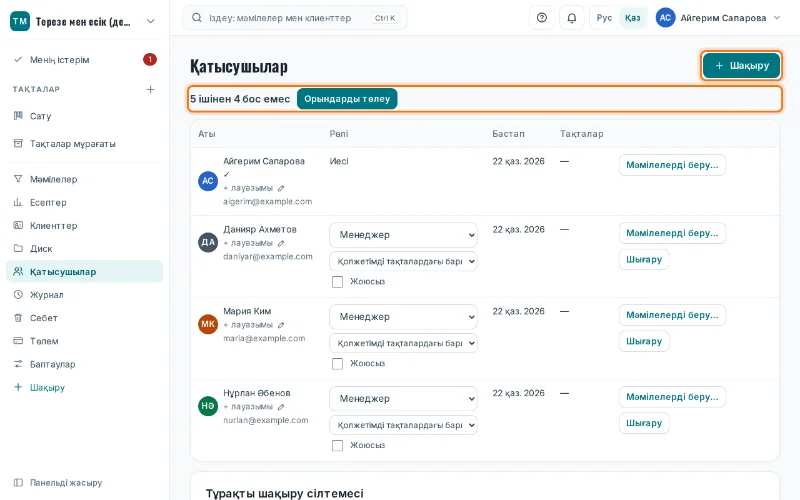This screenshot has height=500, width=800.
Task: Open Журнал in sidebar
Action: coord(85,295)
